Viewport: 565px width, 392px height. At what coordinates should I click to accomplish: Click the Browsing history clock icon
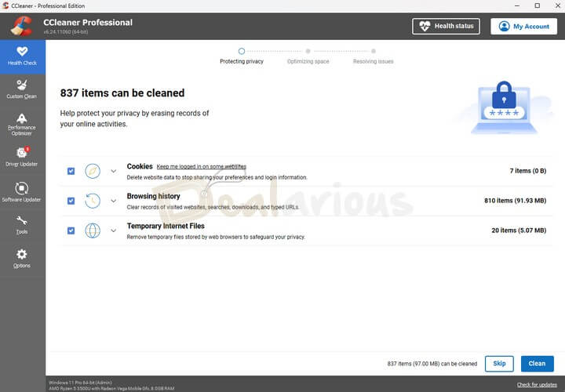tap(93, 201)
